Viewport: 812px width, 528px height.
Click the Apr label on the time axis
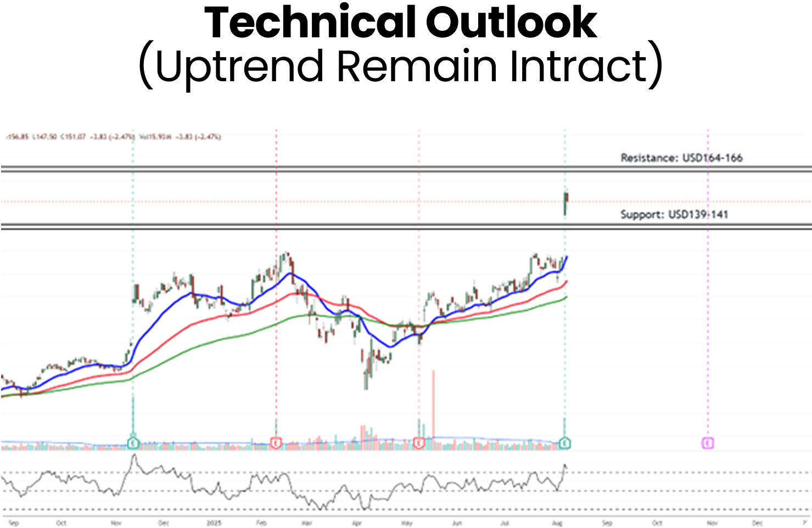click(357, 523)
